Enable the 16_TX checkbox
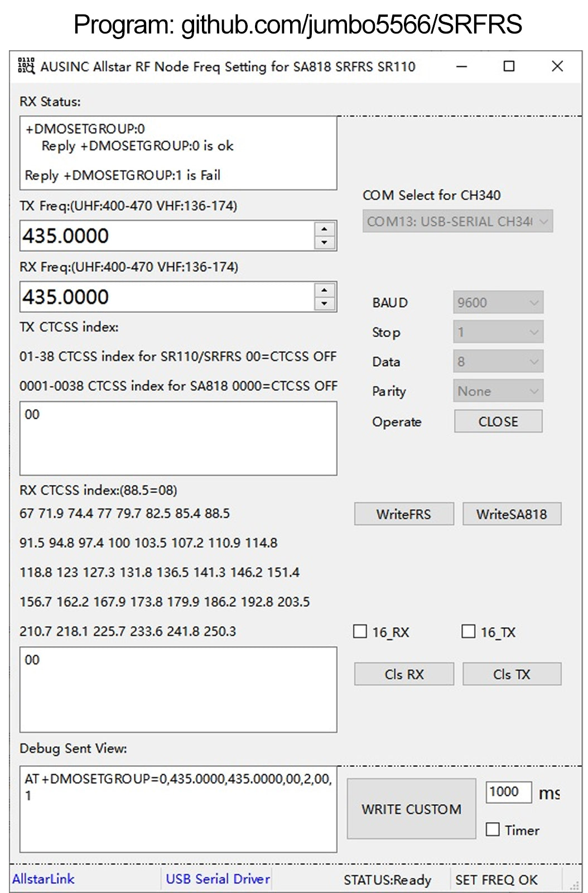 469,631
